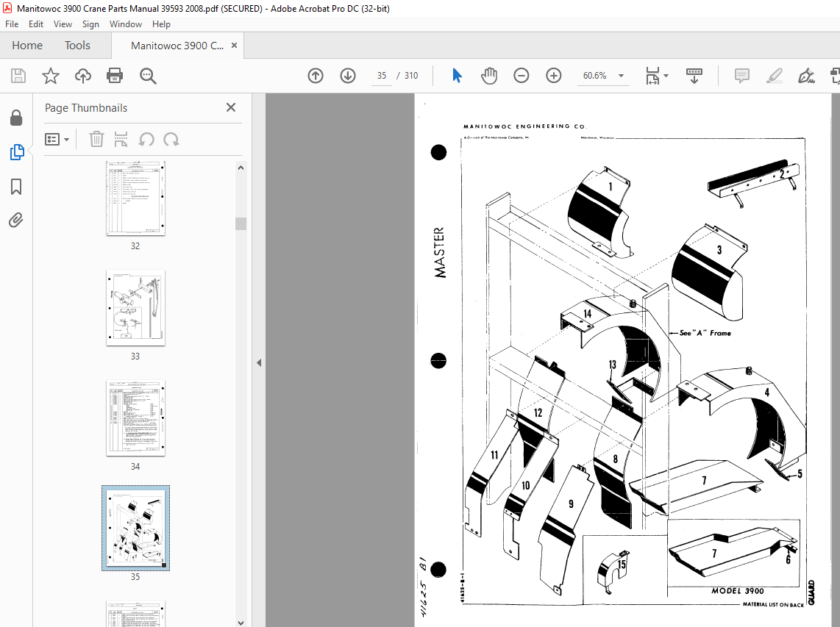This screenshot has height=627, width=840.
Task: Switch to the Tools tab
Action: point(77,46)
